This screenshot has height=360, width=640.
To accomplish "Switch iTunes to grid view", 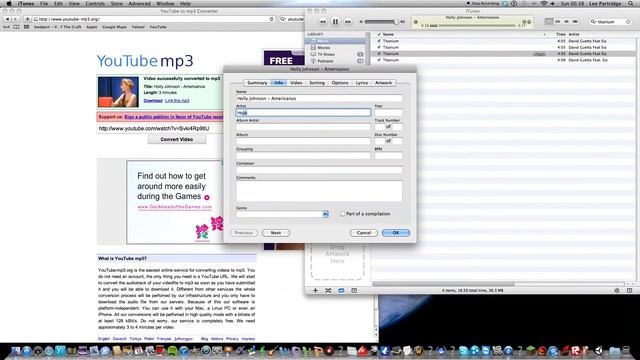I will pyautogui.click(x=566, y=21).
